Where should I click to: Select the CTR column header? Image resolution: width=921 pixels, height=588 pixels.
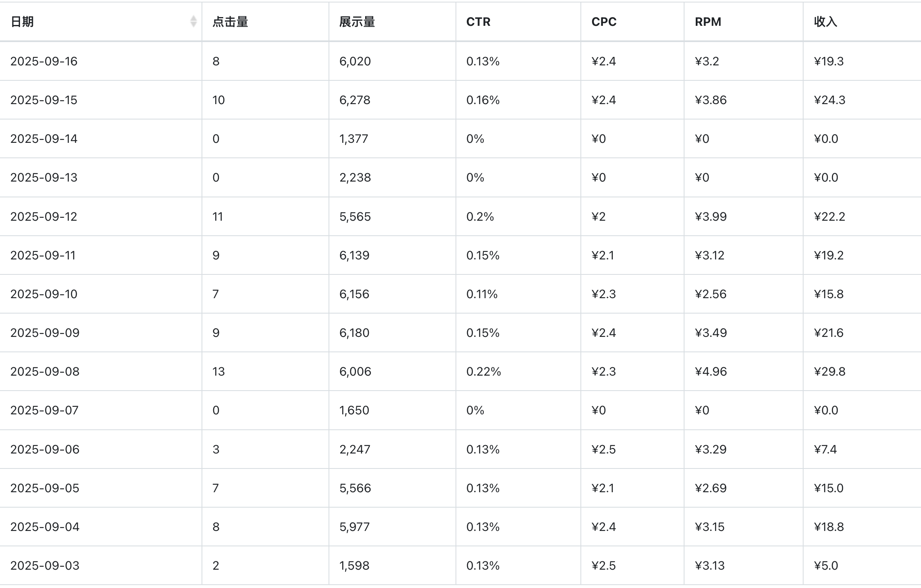[x=478, y=22]
